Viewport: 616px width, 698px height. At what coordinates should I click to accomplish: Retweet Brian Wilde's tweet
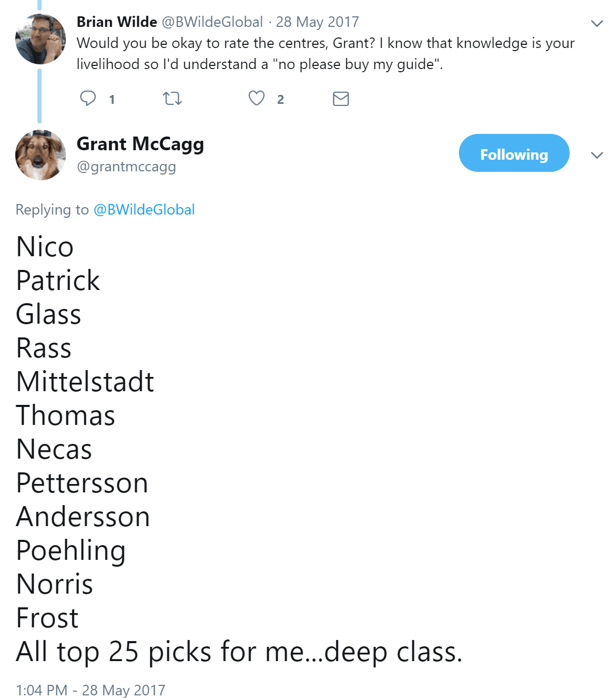pyautogui.click(x=172, y=99)
